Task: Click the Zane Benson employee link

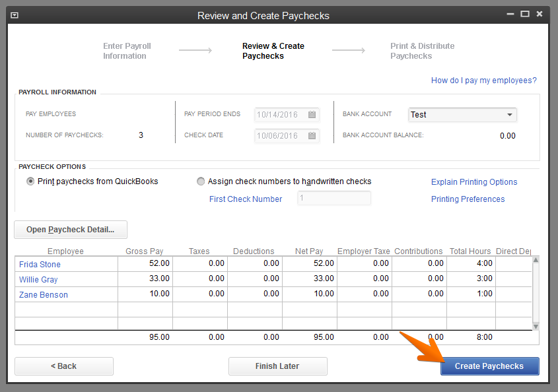Action: click(x=44, y=295)
